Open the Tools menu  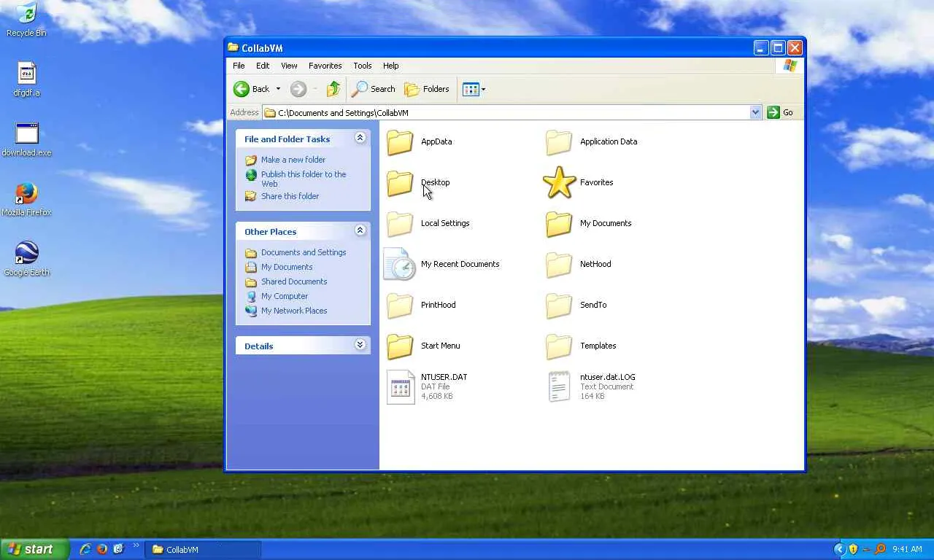tap(363, 66)
